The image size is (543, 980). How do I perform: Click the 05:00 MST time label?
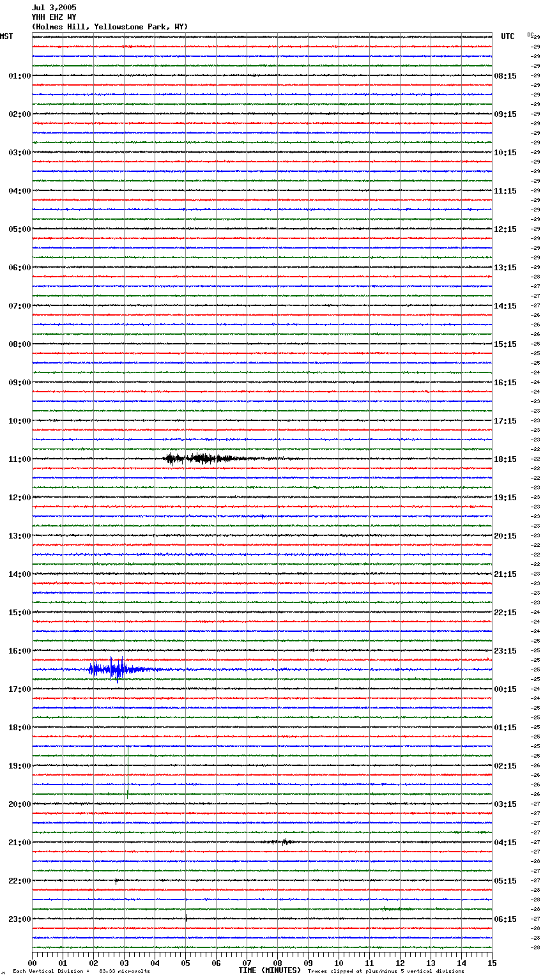click(x=20, y=229)
